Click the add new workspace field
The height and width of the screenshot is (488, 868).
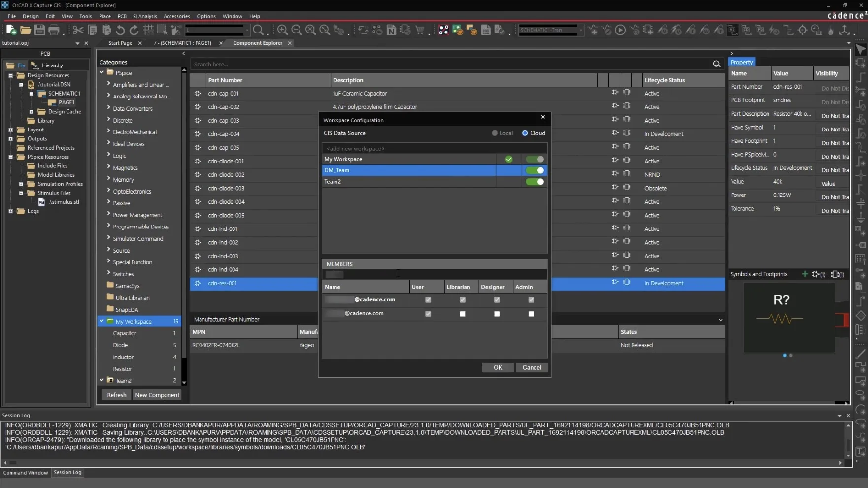[434, 148]
